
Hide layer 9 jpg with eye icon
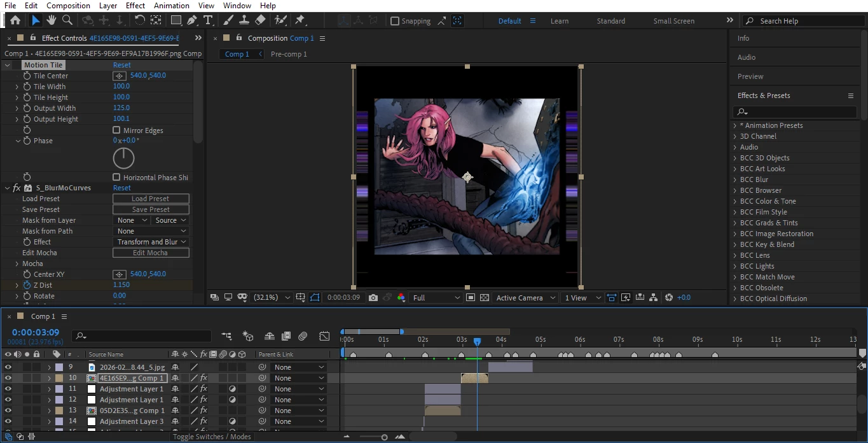(8, 367)
